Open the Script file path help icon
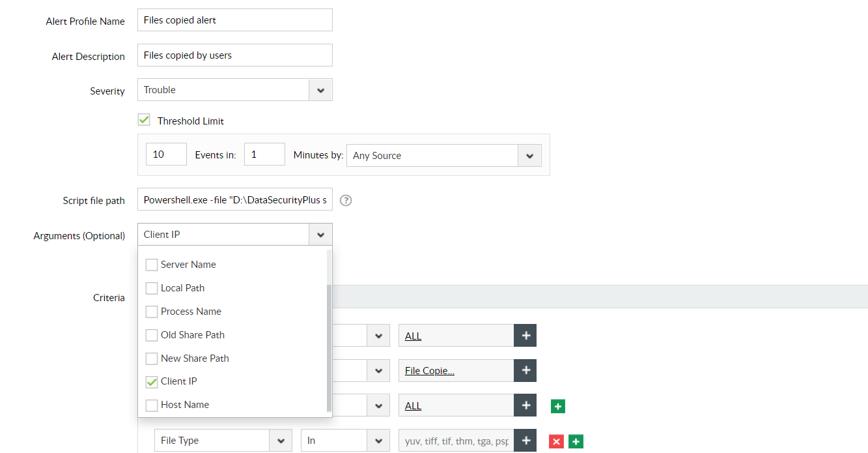This screenshot has width=868, height=453. tap(345, 200)
